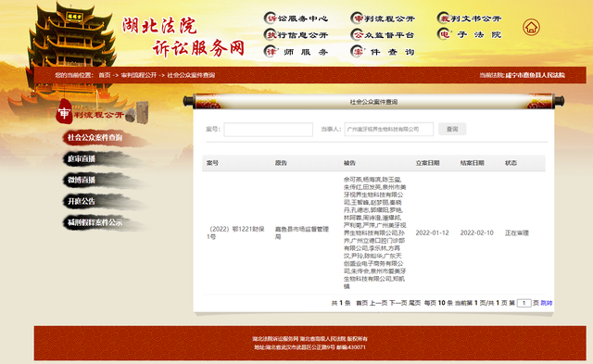Focus the page number input box

(x=524, y=303)
